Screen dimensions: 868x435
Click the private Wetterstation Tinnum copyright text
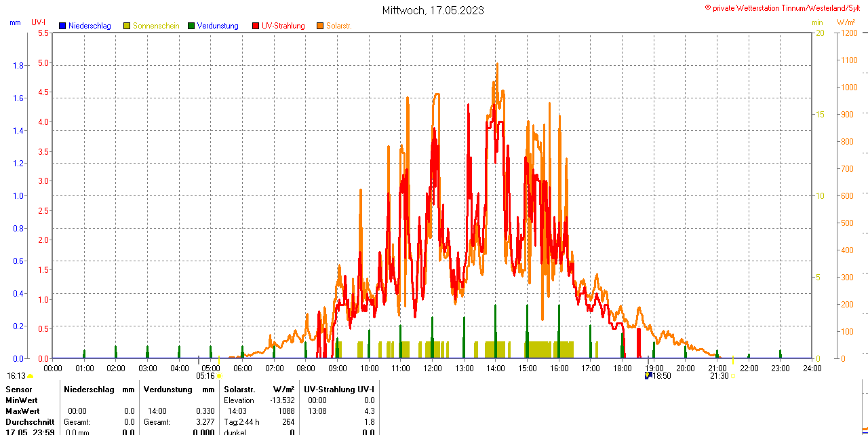click(785, 7)
